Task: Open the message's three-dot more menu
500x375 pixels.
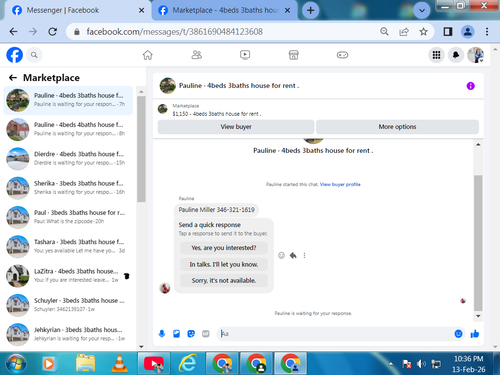Action: click(x=304, y=255)
